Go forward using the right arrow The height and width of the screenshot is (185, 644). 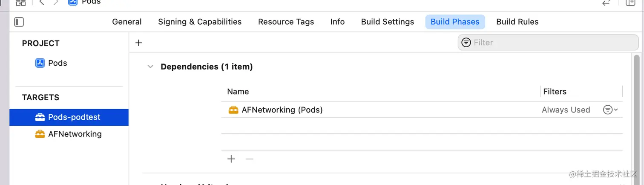click(56, 2)
